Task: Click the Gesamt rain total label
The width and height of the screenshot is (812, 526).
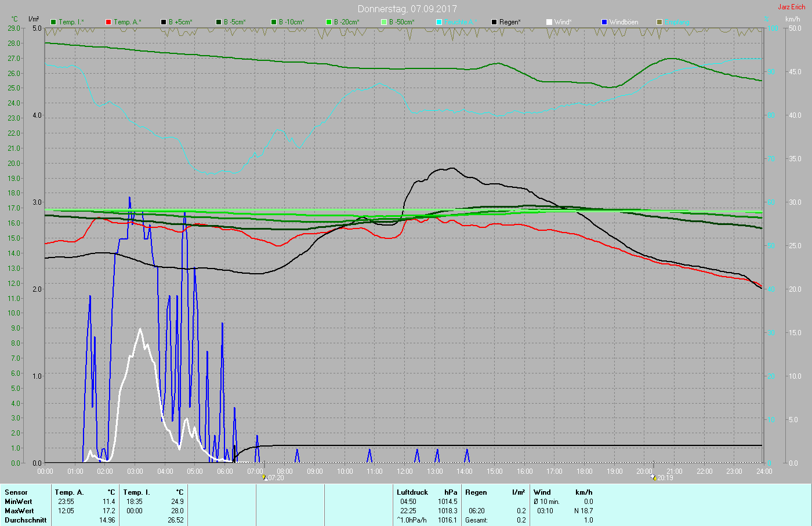Action: click(x=477, y=520)
